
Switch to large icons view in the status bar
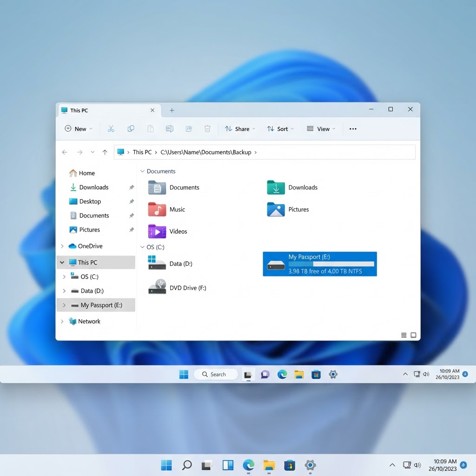coord(413,335)
